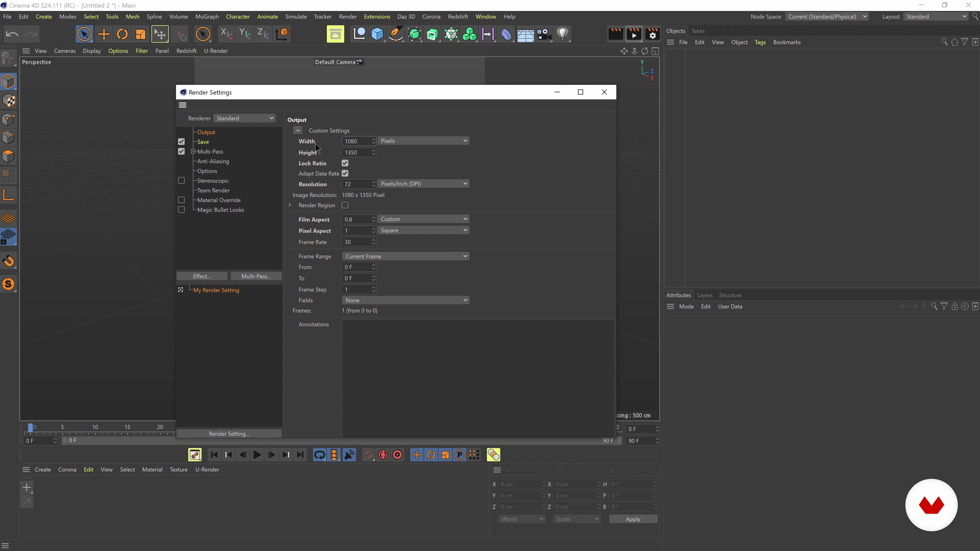This screenshot has width=980, height=551.
Task: Open Pixel Aspect Square dropdown
Action: point(423,230)
